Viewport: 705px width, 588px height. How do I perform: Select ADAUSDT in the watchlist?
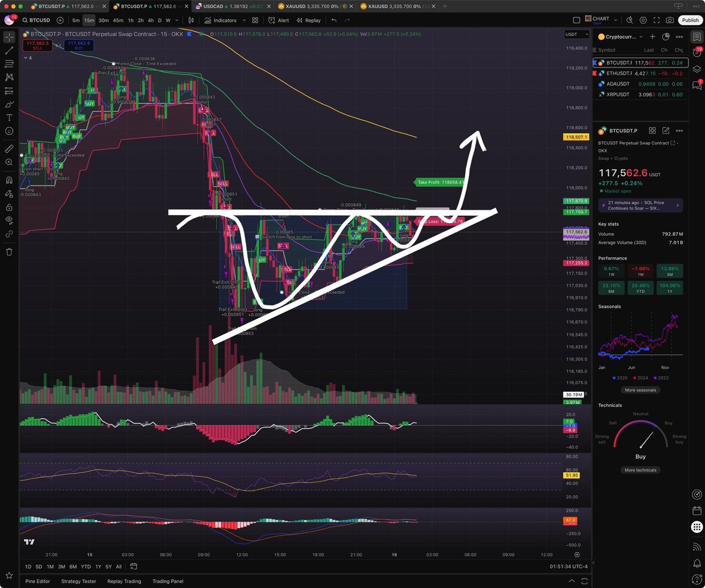pos(640,84)
